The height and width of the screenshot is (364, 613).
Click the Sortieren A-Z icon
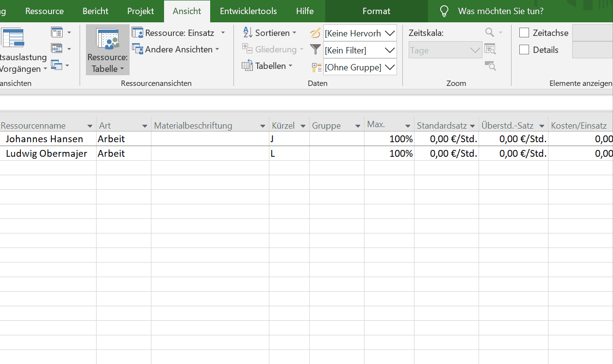(248, 33)
